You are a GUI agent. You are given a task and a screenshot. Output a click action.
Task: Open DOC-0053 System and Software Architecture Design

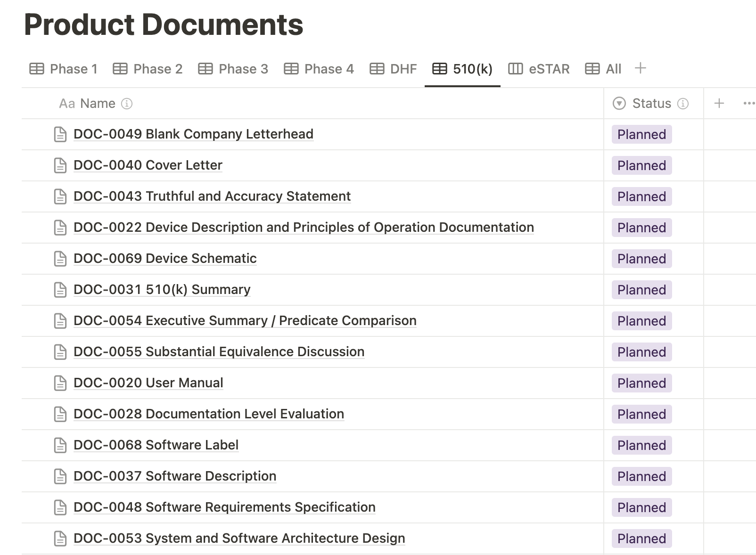(x=239, y=539)
